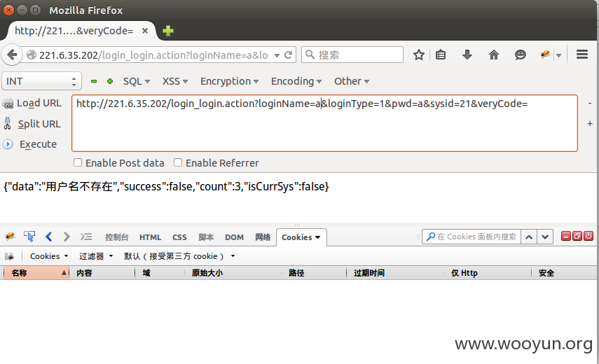Reload the page from the address bar
Image resolution: width=599 pixels, height=364 pixels.
tap(289, 55)
